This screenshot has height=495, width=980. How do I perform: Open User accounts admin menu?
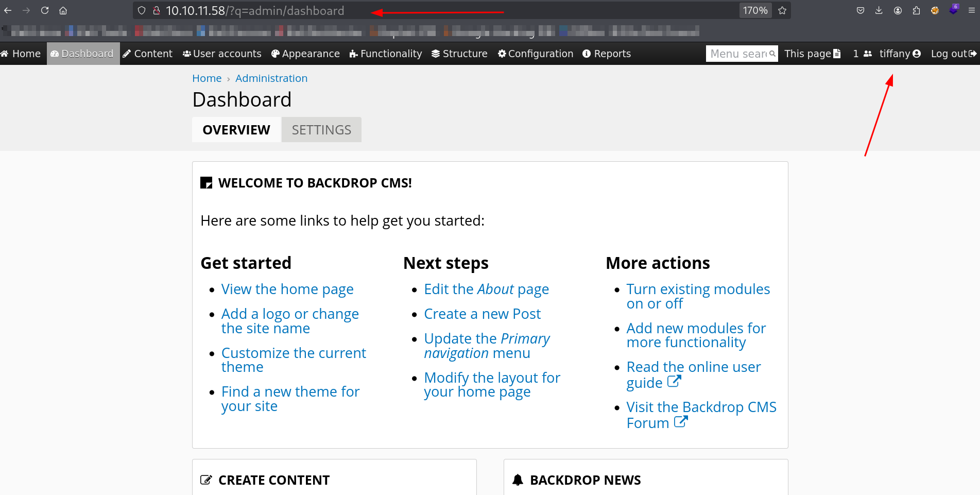point(222,54)
